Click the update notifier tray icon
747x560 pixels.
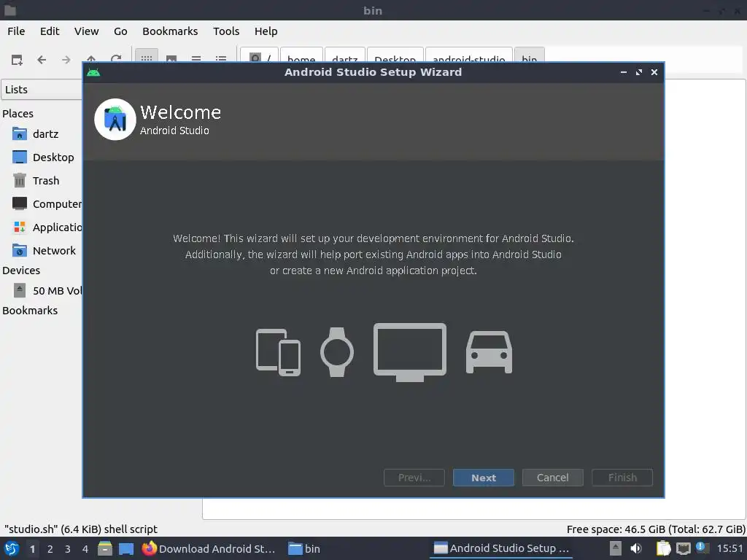[x=701, y=548]
